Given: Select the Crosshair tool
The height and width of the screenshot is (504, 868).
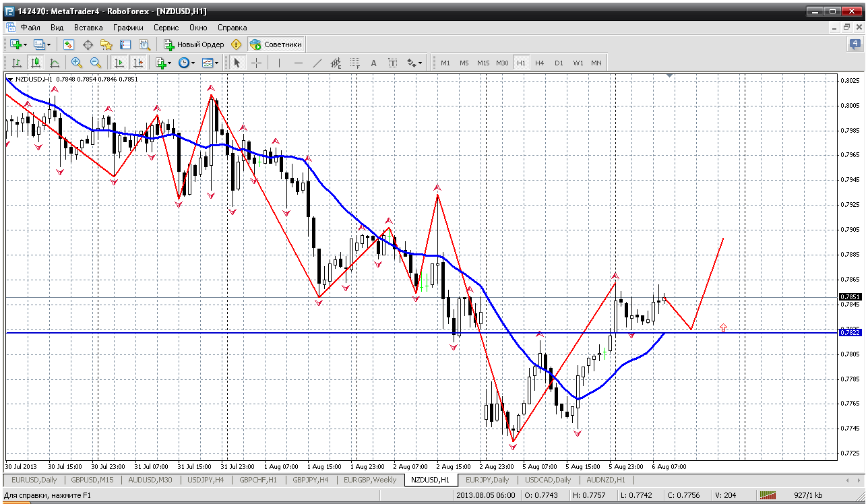Looking at the screenshot, I should 257,63.
